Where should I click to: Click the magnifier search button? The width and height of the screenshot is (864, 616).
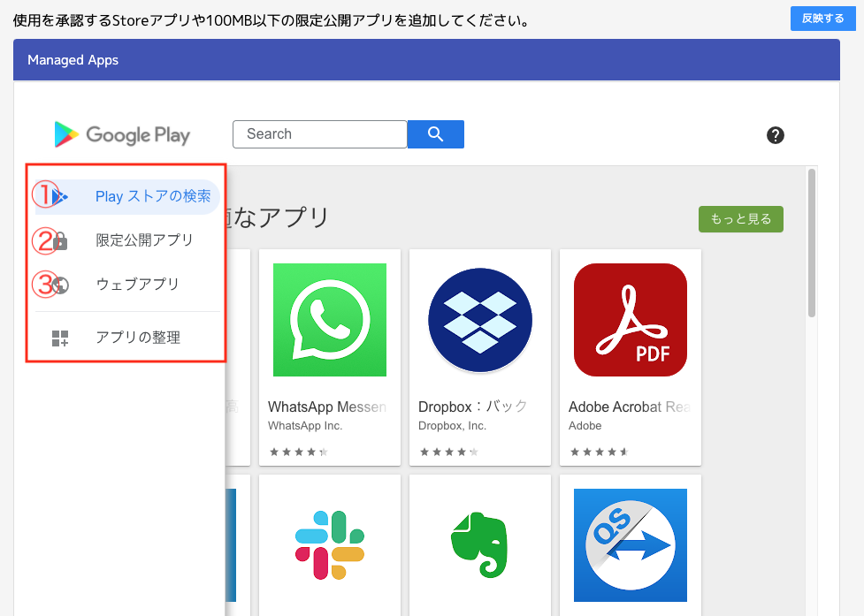[x=435, y=134]
